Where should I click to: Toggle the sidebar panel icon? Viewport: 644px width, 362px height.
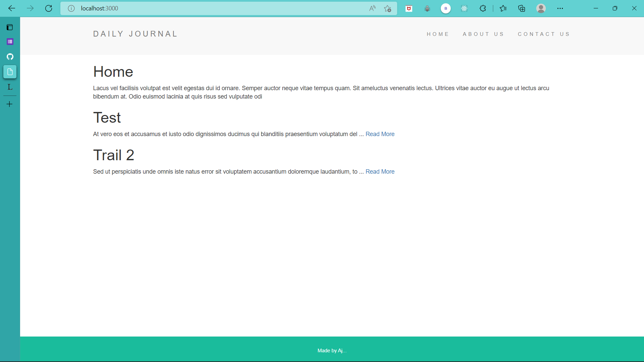pyautogui.click(x=10, y=27)
